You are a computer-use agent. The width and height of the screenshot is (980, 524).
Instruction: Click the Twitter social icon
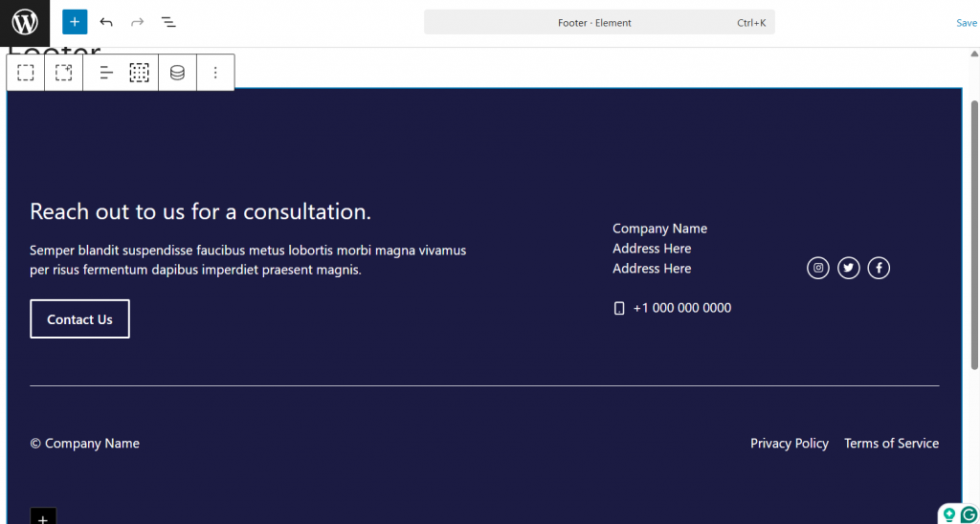tap(848, 268)
